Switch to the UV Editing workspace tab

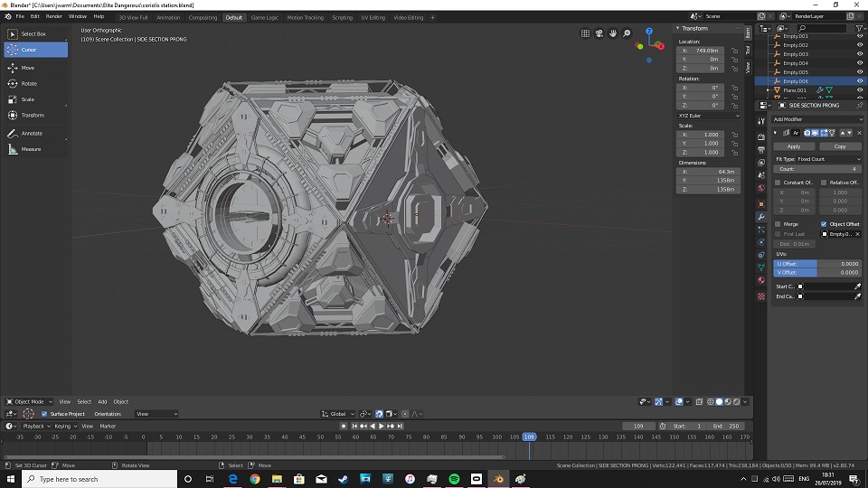point(373,18)
